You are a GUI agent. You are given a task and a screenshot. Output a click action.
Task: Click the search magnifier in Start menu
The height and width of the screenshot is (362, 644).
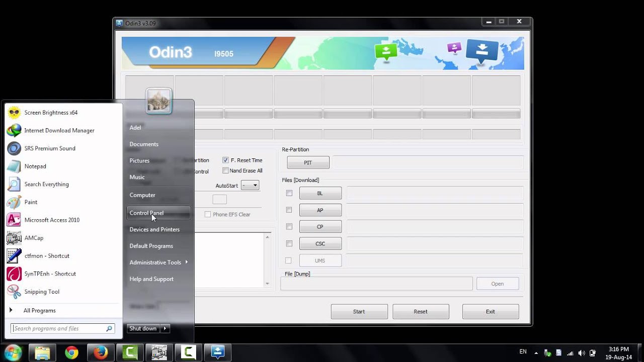[x=109, y=329]
